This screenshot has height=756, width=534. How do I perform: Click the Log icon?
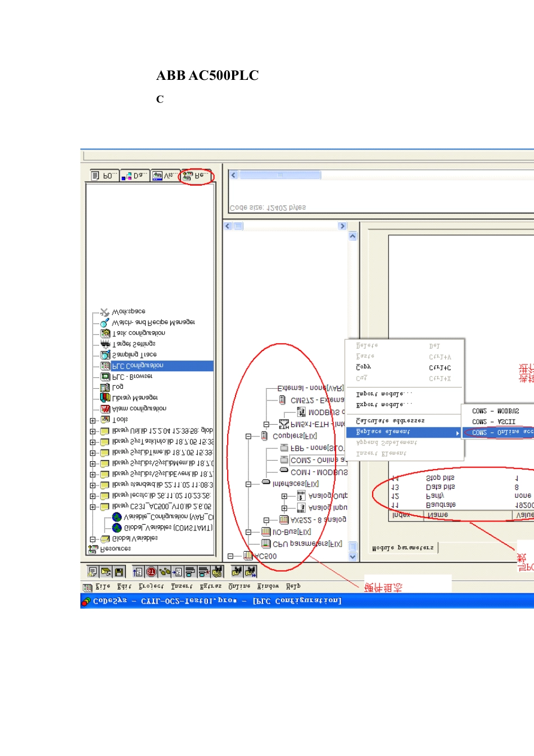pyautogui.click(x=105, y=387)
